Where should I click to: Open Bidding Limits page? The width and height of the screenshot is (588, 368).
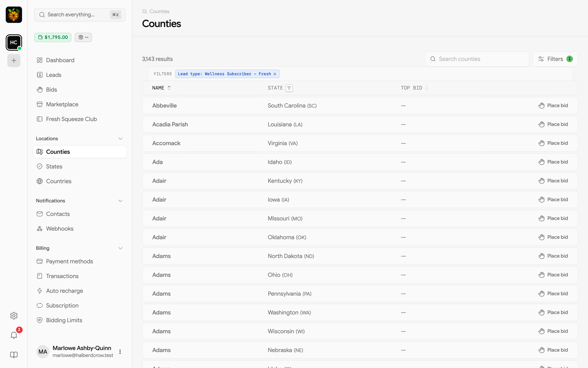(x=80, y=320)
